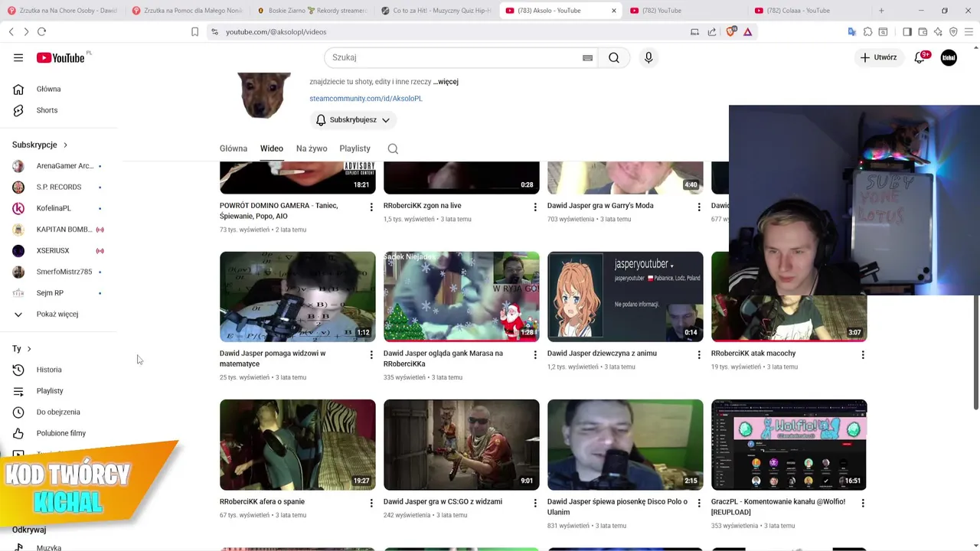
Task: Open the Subskrybujesz subscription dropdown
Action: [x=353, y=120]
